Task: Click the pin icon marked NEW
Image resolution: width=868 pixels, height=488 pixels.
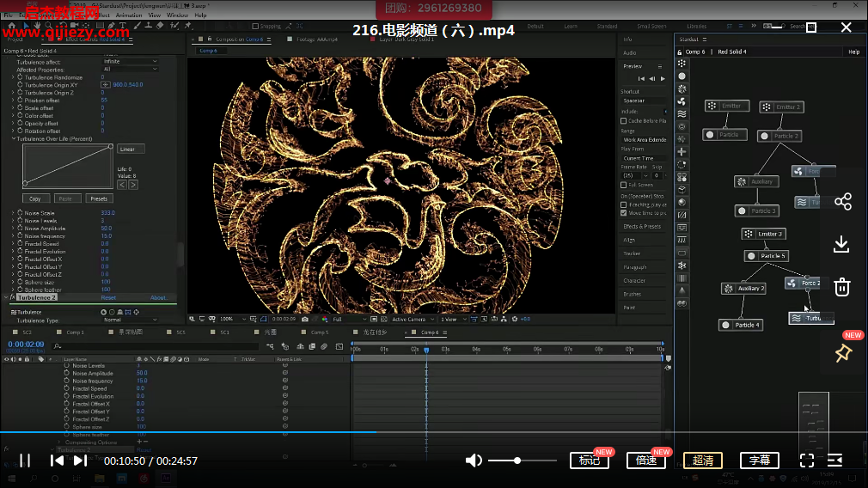Action: pos(843,353)
